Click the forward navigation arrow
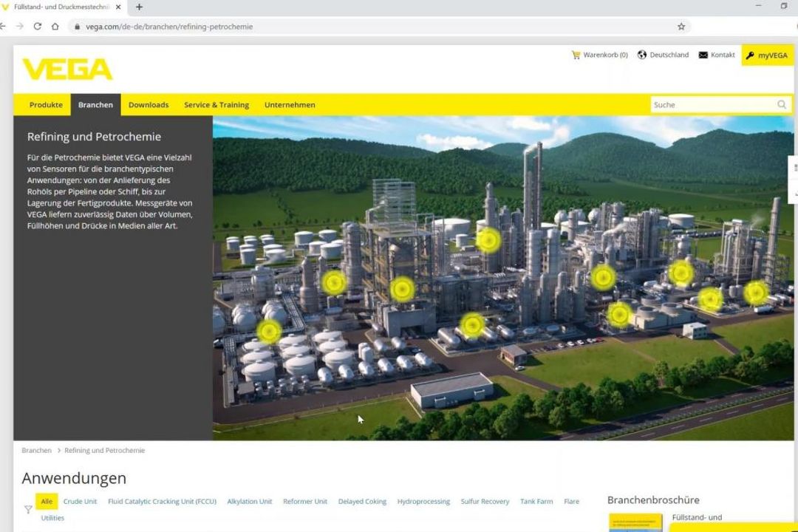 (20, 27)
